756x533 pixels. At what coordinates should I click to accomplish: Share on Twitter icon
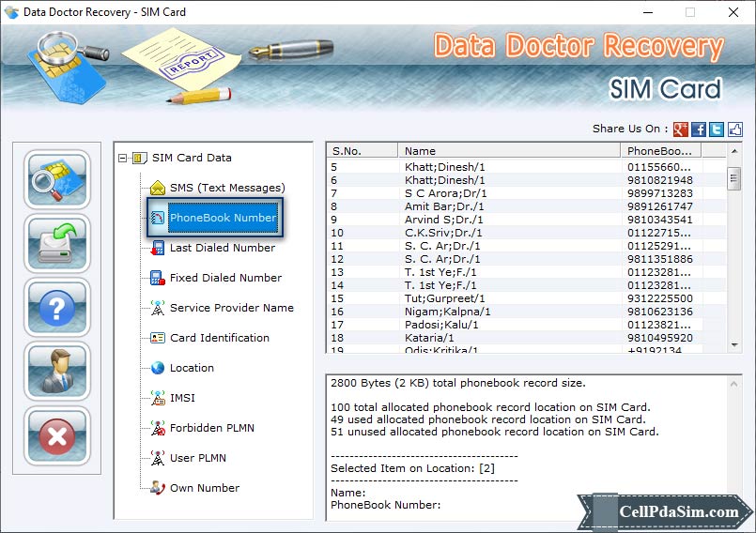point(717,129)
